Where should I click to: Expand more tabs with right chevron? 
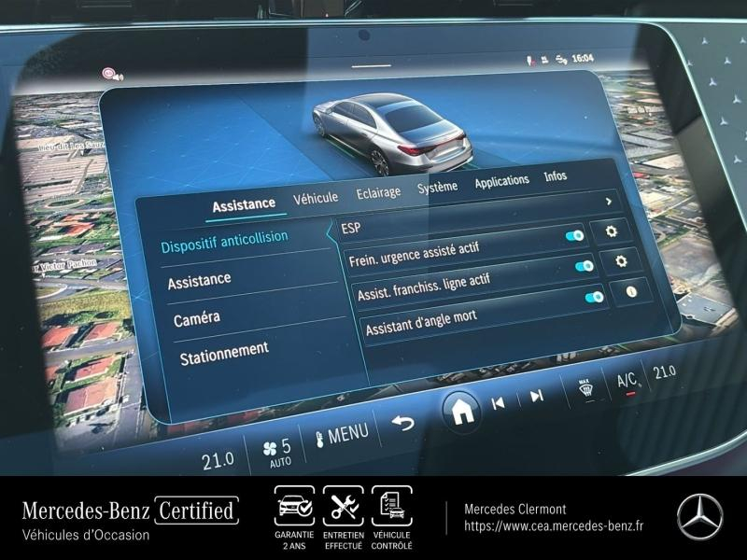(x=609, y=201)
